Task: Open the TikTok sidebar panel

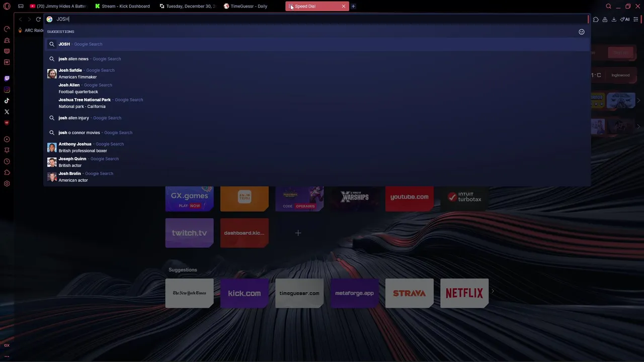Action: pos(7,101)
